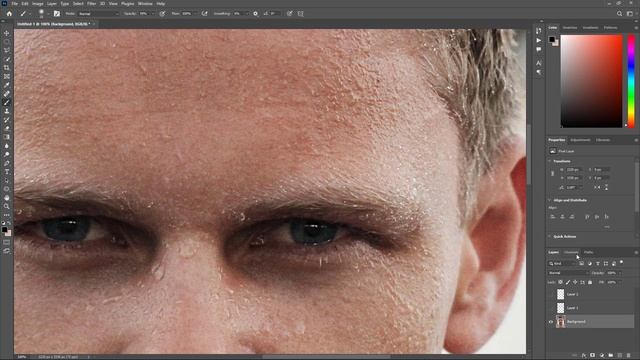Show Layer 2 via its visibility box
This screenshot has width=640, height=360.
551,294
